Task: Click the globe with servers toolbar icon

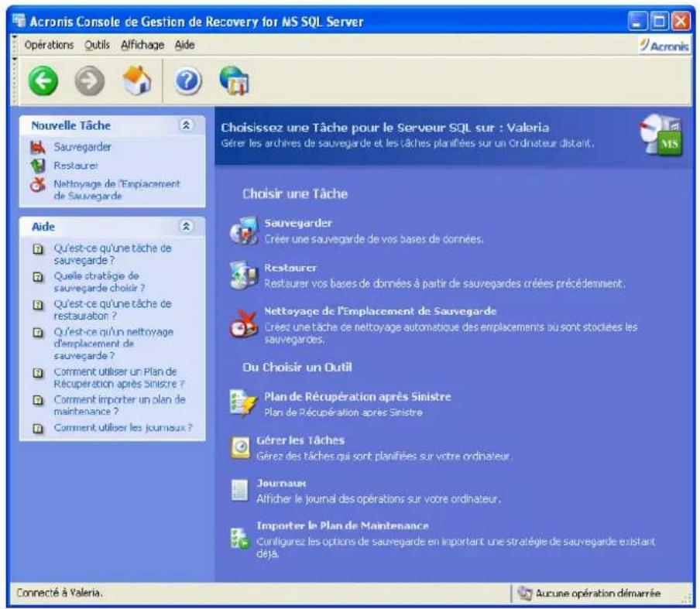Action: point(235,80)
